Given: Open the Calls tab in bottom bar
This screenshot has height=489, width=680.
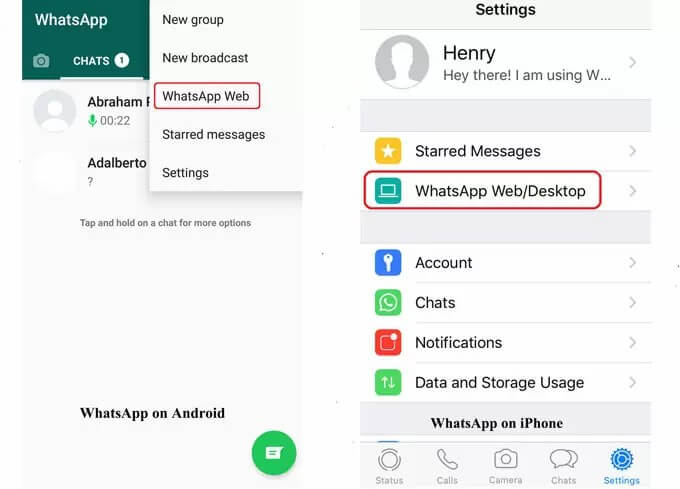Looking at the screenshot, I should (447, 466).
